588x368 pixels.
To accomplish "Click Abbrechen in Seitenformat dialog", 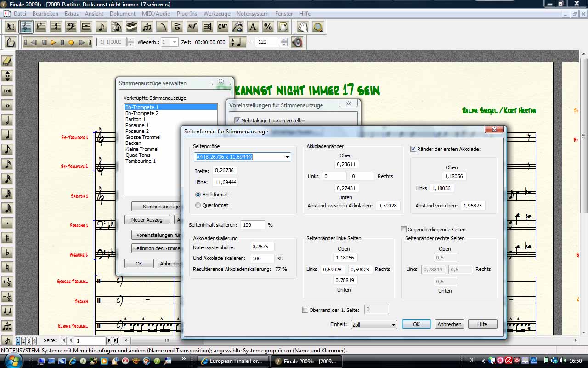I will tap(449, 324).
